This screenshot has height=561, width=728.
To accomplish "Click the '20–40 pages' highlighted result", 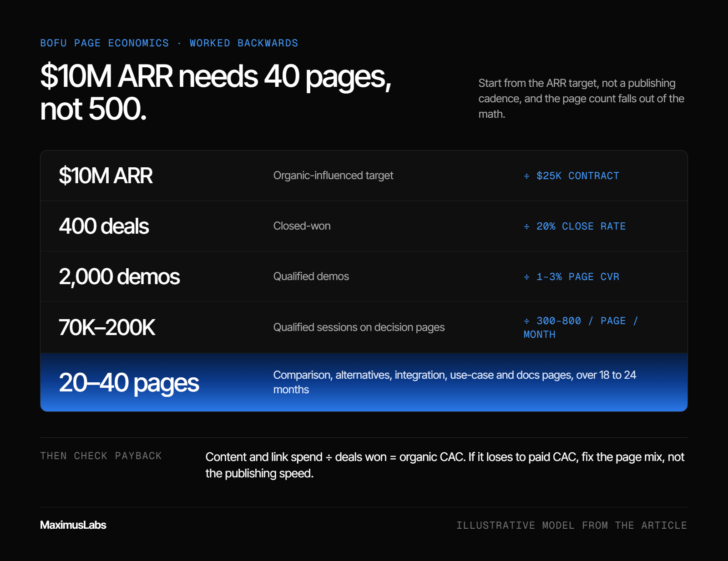I will (129, 383).
